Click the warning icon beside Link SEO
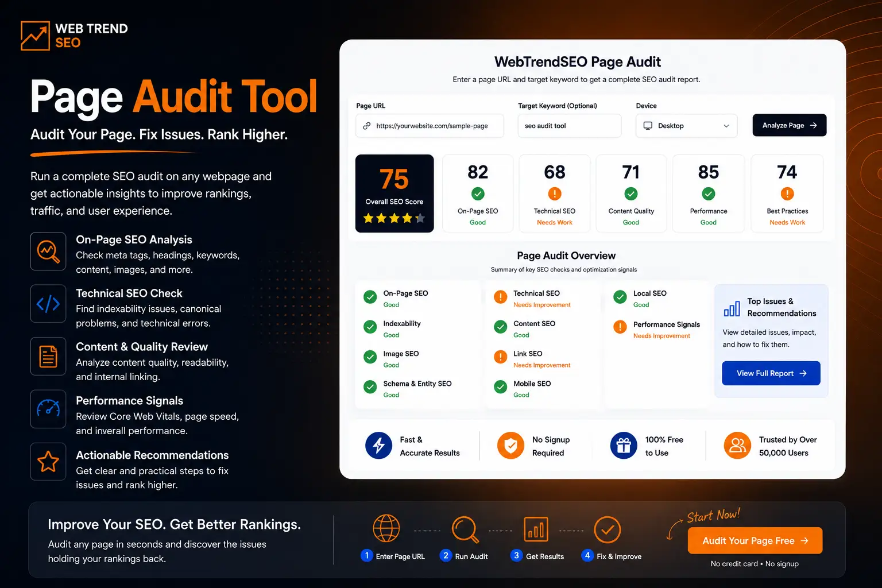Screen dimensions: 882x588 (501, 357)
